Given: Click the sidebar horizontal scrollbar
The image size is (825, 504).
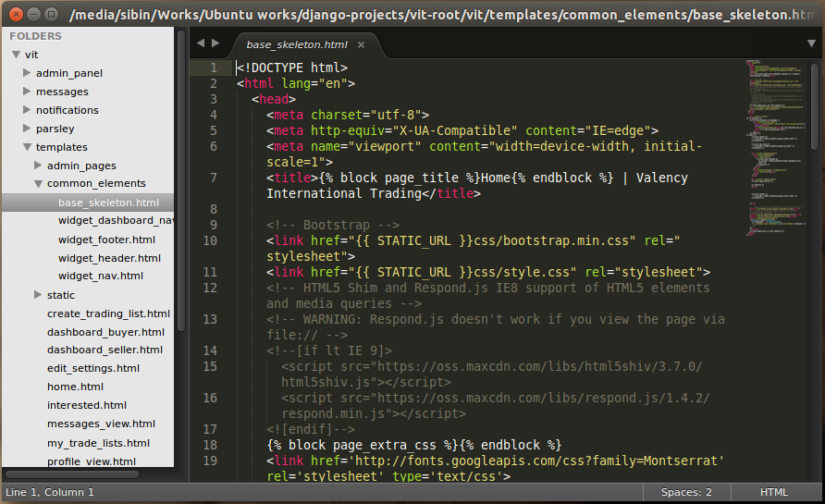Looking at the screenshot, I should point(72,474).
